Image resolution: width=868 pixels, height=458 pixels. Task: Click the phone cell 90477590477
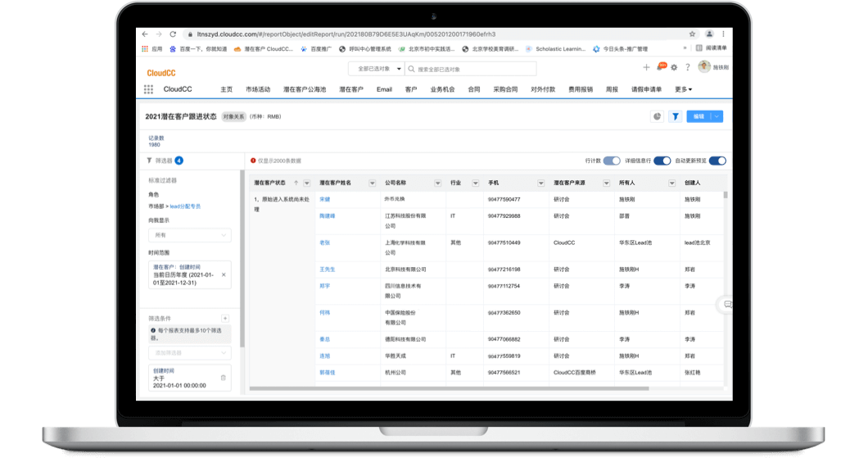click(504, 199)
